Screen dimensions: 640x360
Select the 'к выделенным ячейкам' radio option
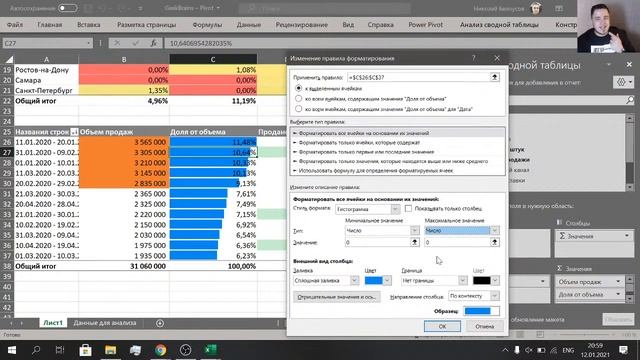click(x=298, y=88)
